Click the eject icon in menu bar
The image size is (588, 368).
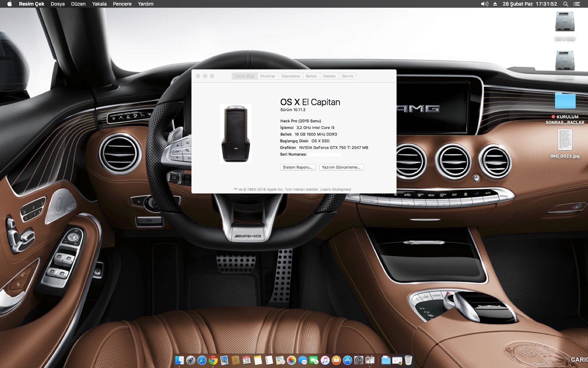495,4
